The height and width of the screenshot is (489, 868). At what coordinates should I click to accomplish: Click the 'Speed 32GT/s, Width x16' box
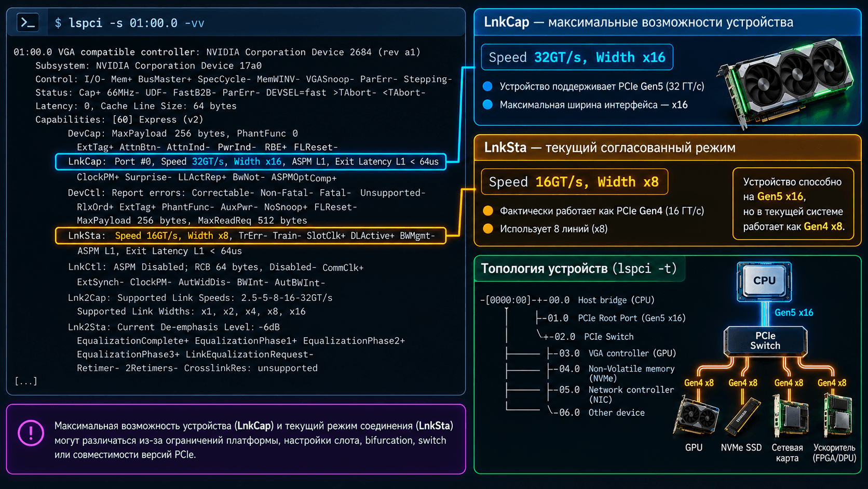coord(577,57)
